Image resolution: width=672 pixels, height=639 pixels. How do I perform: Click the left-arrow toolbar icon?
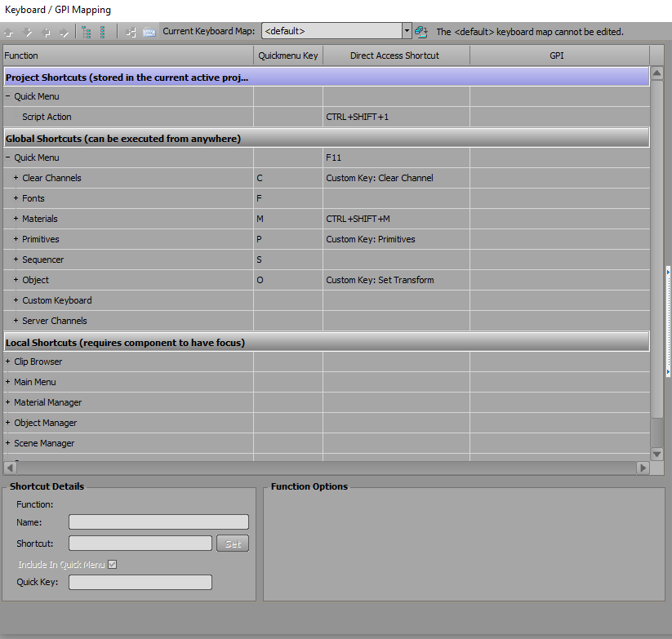click(x=47, y=33)
